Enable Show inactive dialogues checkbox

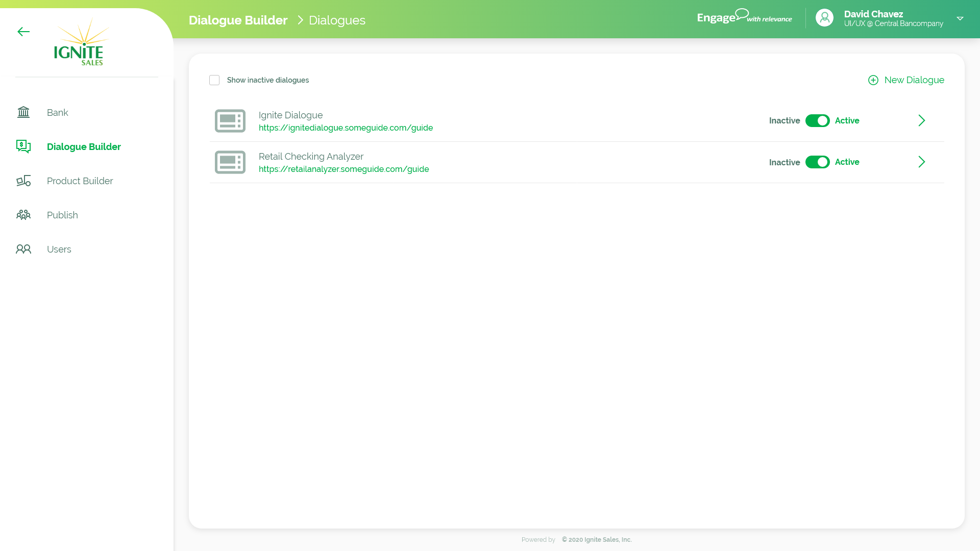(x=214, y=80)
